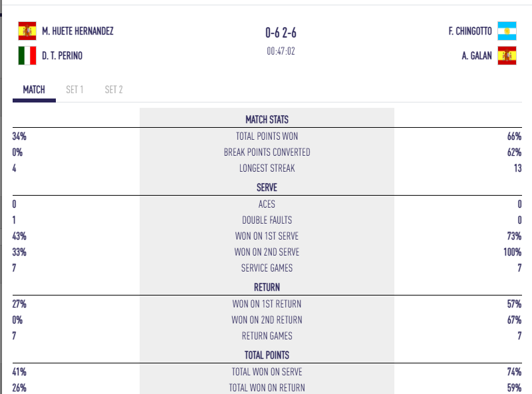Screen dimensions: 532x394
Task: Select the MATCH tab
Action: 34,90
